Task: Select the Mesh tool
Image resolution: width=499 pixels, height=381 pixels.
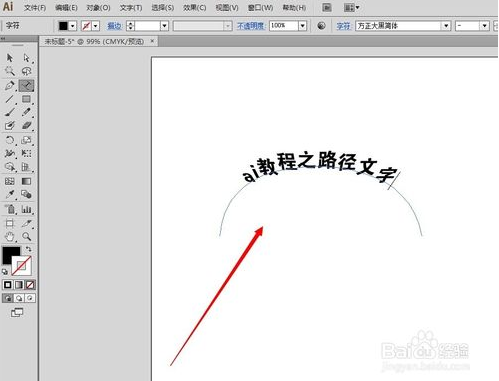Action: point(10,181)
